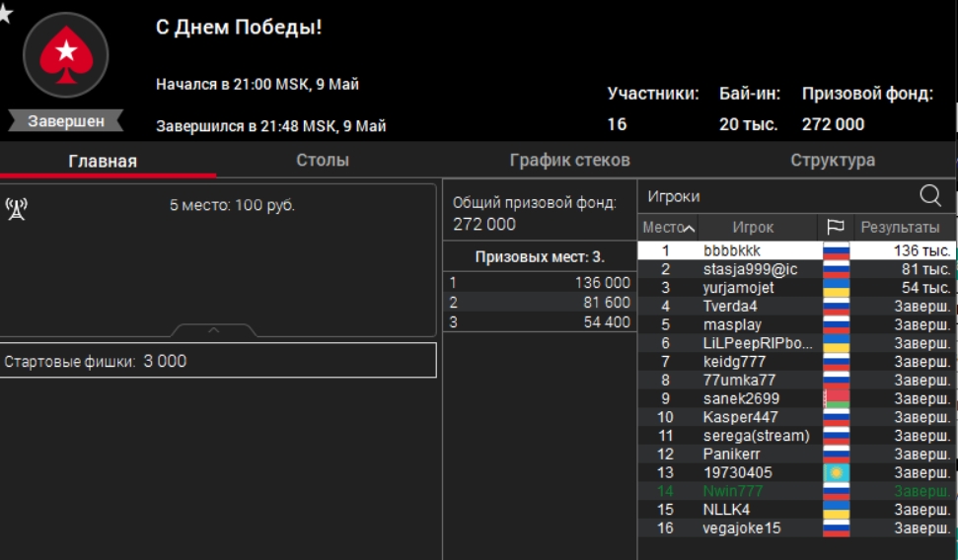Click the favorite star icon
The width and height of the screenshot is (958, 560).
pyautogui.click(x=5, y=16)
